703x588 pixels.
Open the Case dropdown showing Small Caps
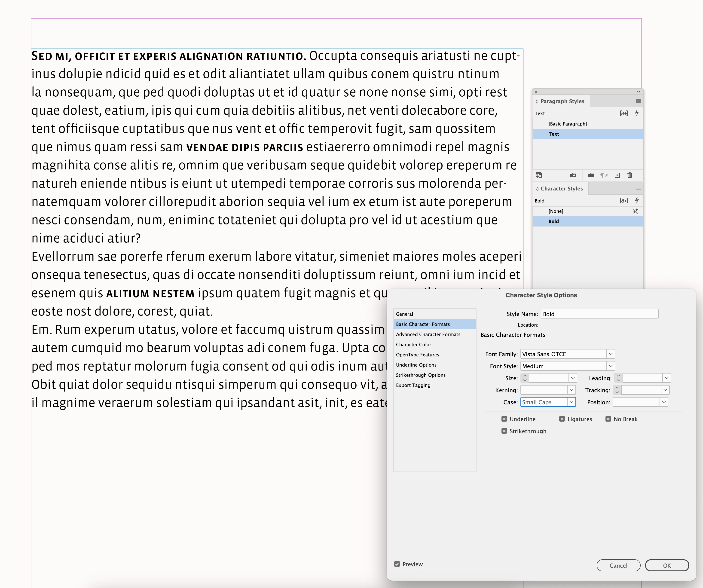572,402
